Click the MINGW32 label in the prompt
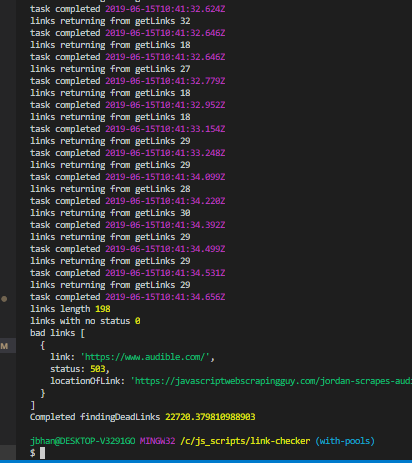 click(x=157, y=441)
